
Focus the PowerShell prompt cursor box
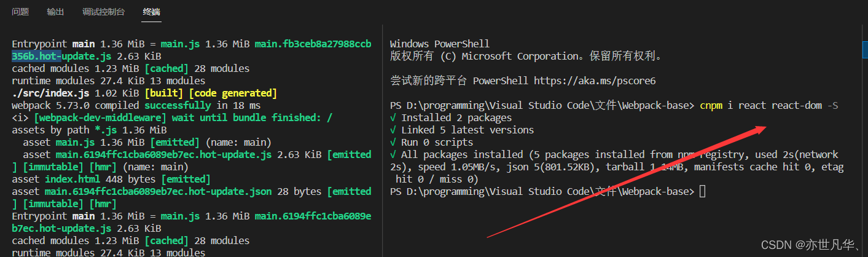(703, 192)
